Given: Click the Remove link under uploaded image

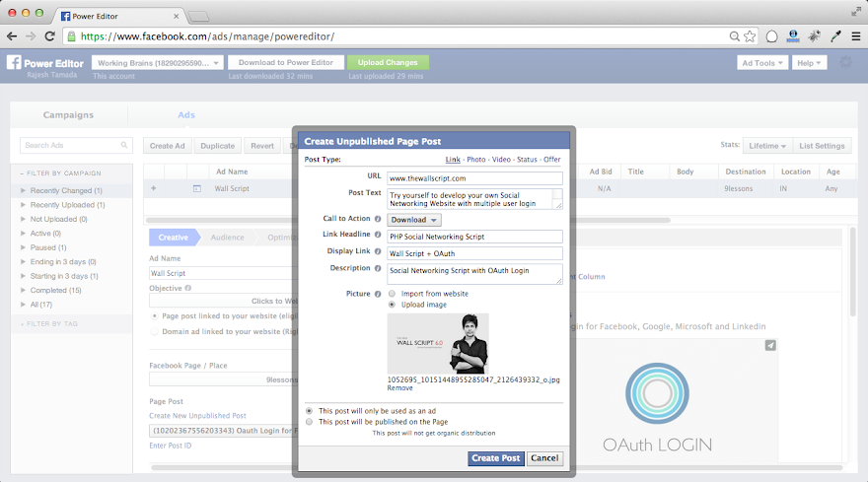Looking at the screenshot, I should [x=399, y=388].
